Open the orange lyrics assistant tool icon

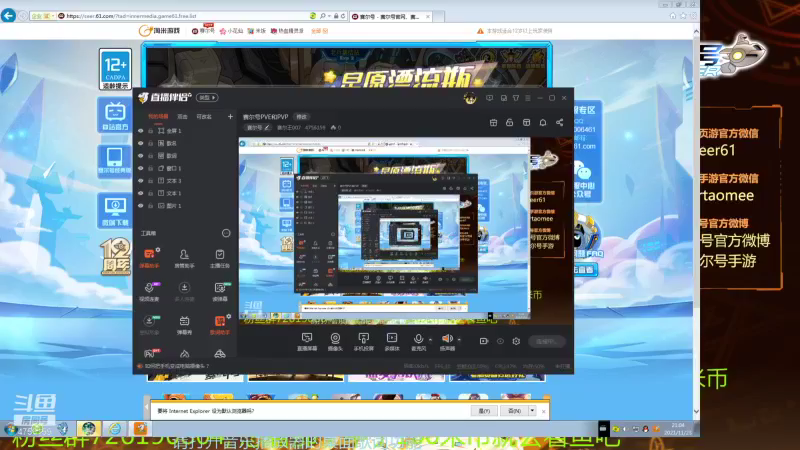(219, 324)
